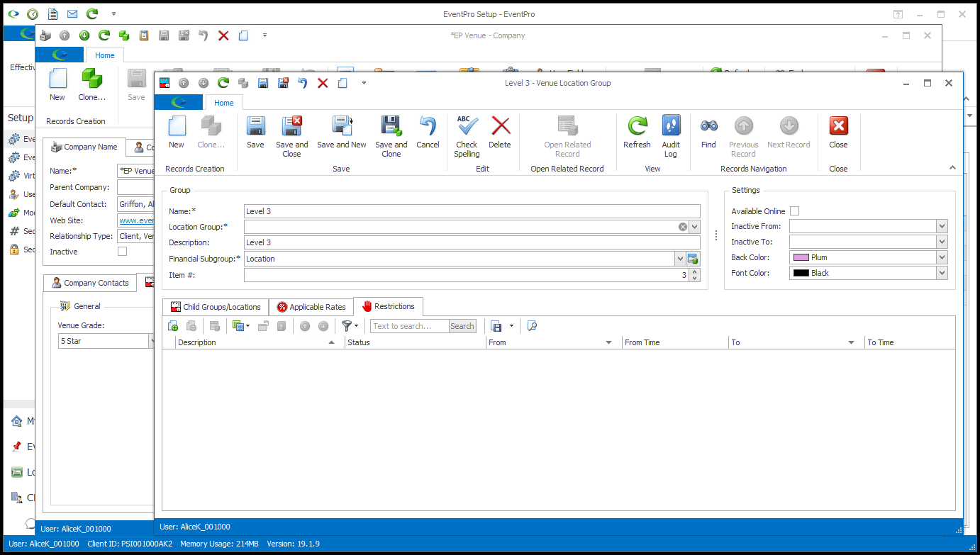This screenshot has width=980, height=555.
Task: Sort by the Description column header
Action: click(260, 342)
